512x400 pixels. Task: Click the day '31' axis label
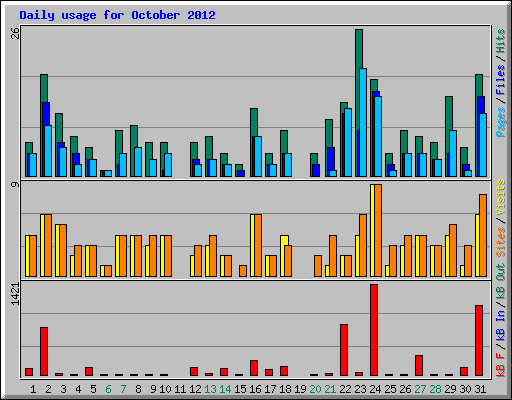click(x=480, y=389)
